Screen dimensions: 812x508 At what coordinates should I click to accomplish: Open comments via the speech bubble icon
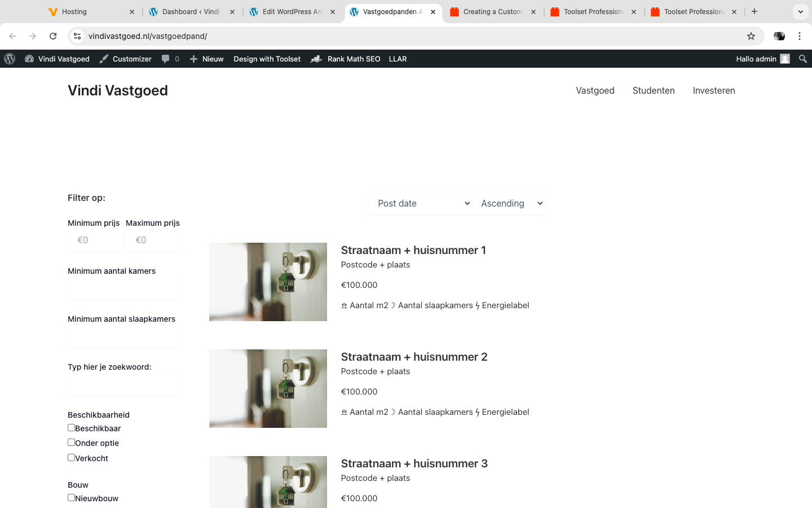[166, 59]
